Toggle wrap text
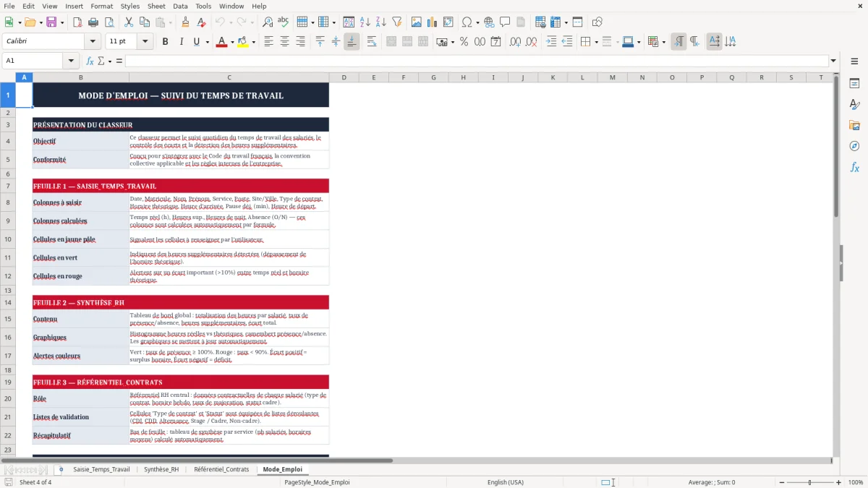Image resolution: width=868 pixels, height=488 pixels. (x=372, y=42)
